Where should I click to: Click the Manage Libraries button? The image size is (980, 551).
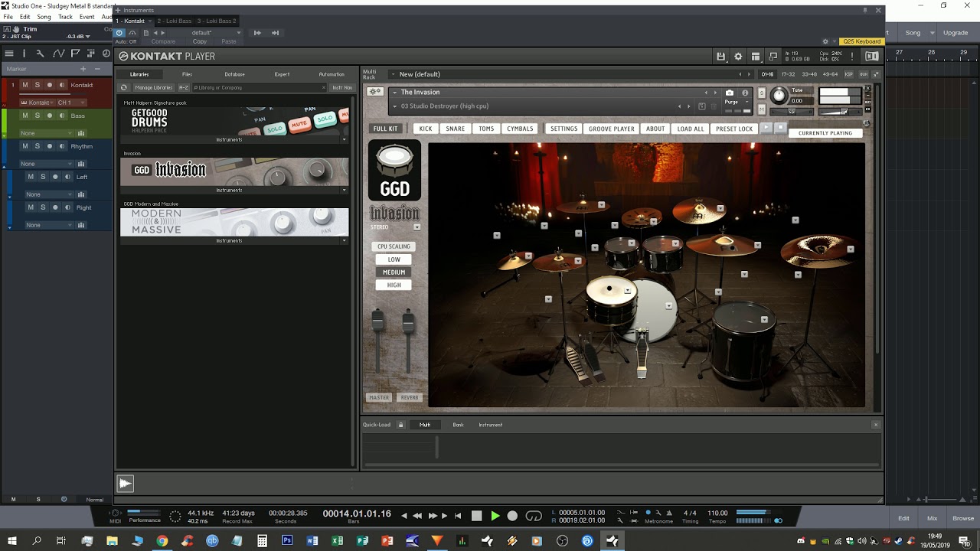[154, 87]
